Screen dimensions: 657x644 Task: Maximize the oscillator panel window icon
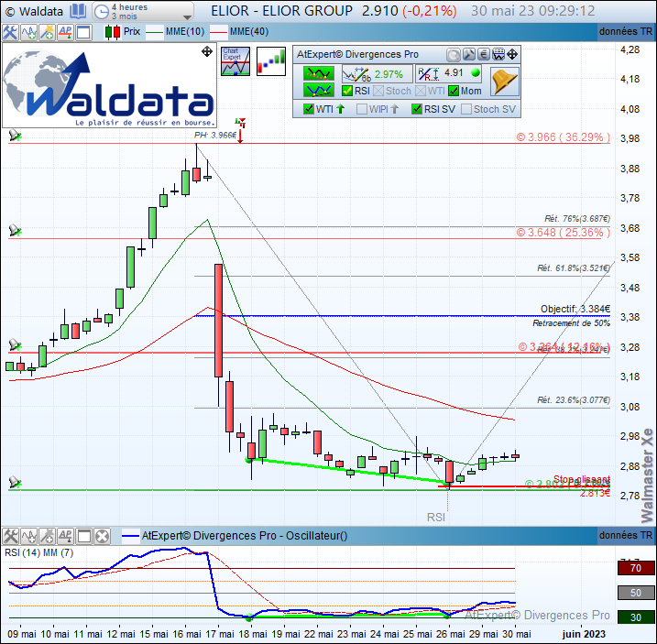pyautogui.click(x=83, y=536)
